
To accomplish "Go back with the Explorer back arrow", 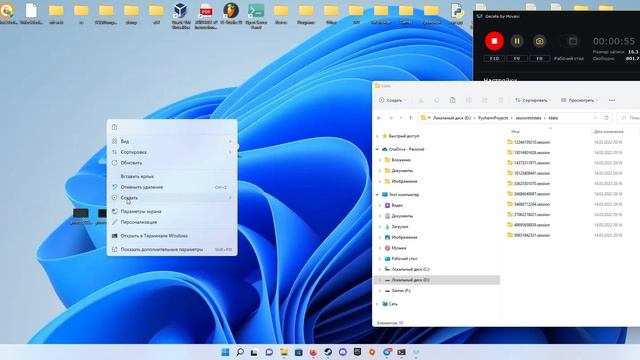I will 379,118.
